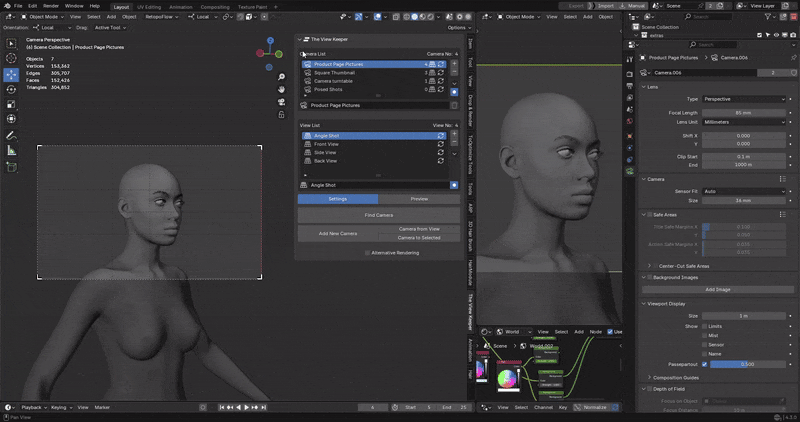Remove camera with minus in Camera List
The image size is (800, 422).
pos(454,72)
